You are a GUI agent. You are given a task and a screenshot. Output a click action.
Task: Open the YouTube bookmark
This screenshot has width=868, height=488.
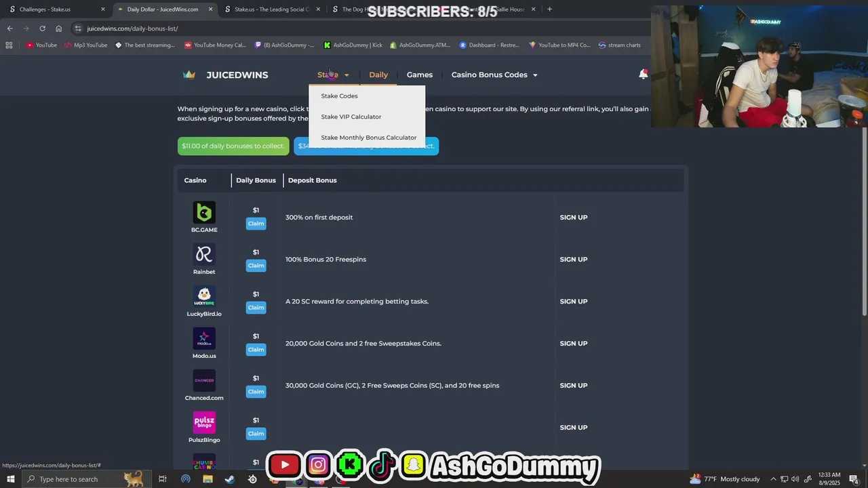click(x=41, y=45)
